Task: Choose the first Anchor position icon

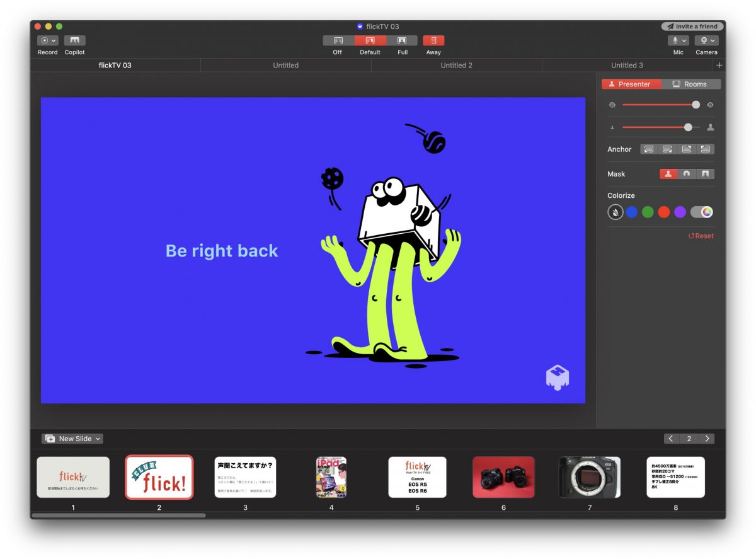Action: [648, 149]
